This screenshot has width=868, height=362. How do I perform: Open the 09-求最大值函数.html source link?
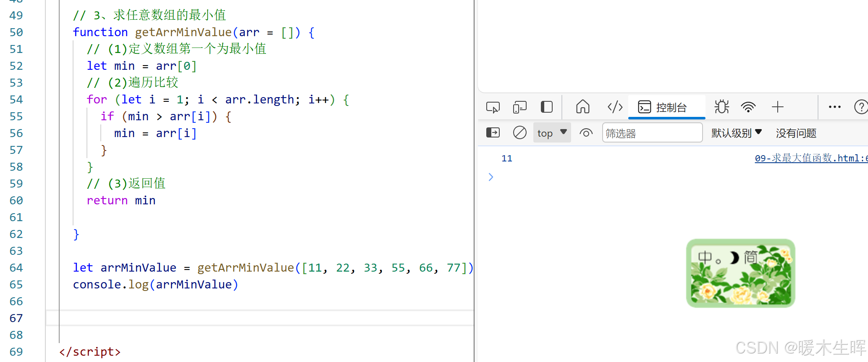(x=811, y=158)
